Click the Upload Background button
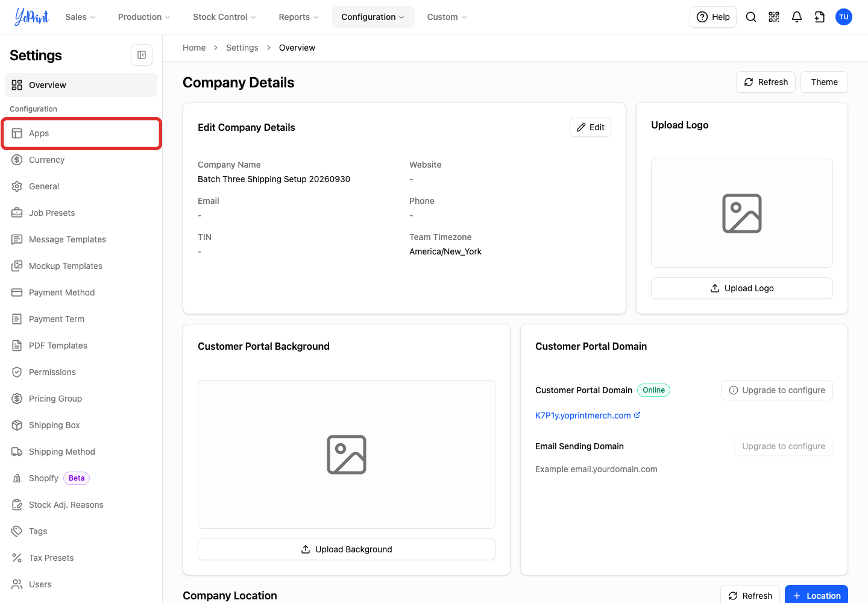The height and width of the screenshot is (603, 868). (347, 549)
